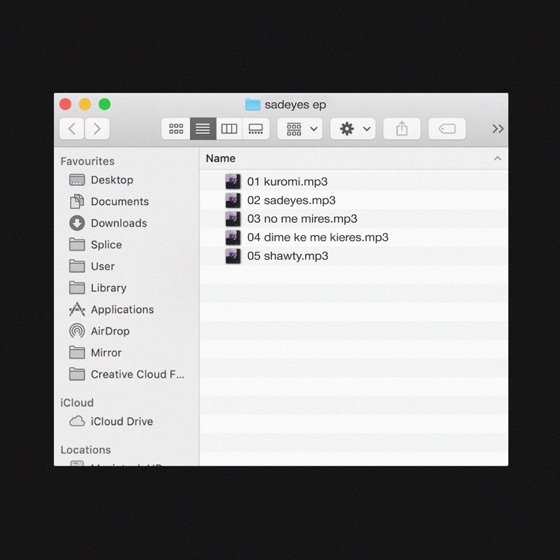This screenshot has width=560, height=560.
Task: Go back with the left arrow button
Action: tap(72, 129)
